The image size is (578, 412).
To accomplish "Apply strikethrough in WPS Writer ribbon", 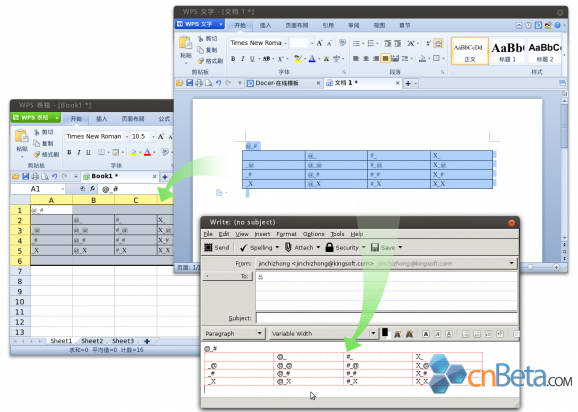I will click(x=267, y=59).
